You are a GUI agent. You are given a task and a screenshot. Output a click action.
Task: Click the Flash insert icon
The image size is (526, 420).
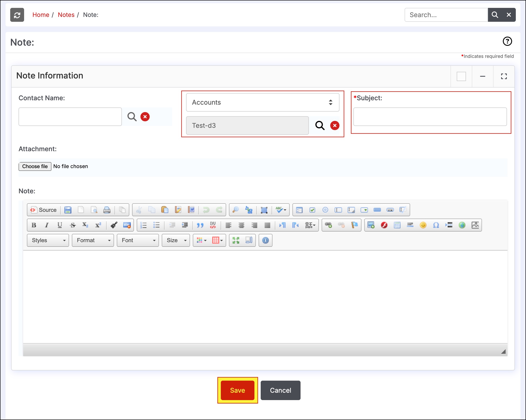click(x=384, y=225)
